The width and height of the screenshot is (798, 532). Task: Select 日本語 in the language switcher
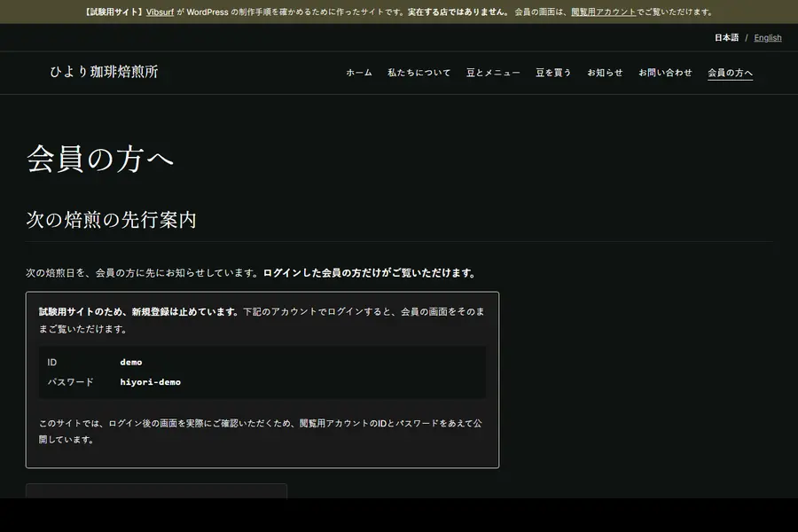[x=726, y=37]
